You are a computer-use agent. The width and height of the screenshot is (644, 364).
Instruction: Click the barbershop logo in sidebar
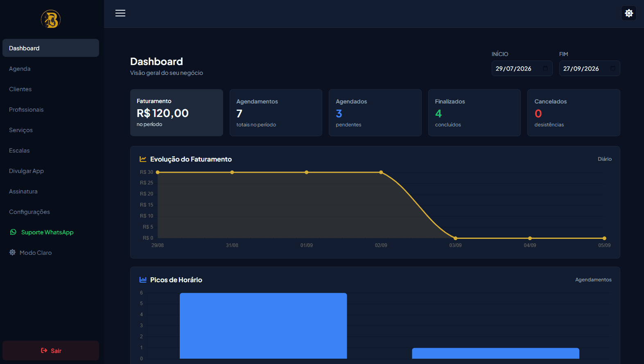click(x=51, y=19)
